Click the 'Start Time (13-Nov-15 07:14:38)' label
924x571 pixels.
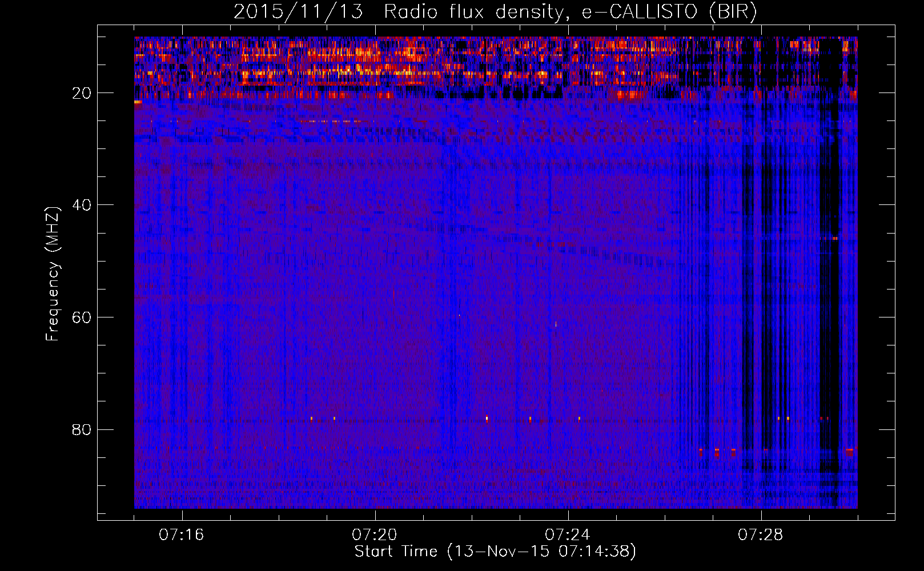[x=495, y=552]
